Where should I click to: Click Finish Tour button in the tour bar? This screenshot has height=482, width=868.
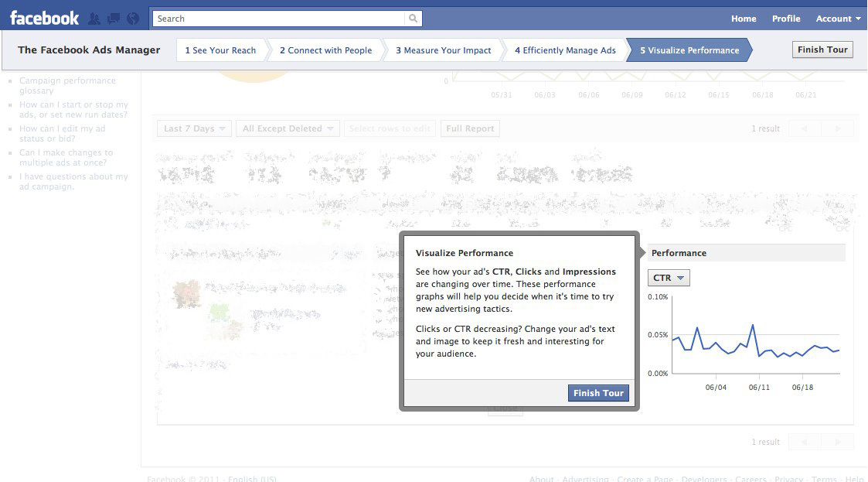pyautogui.click(x=822, y=50)
